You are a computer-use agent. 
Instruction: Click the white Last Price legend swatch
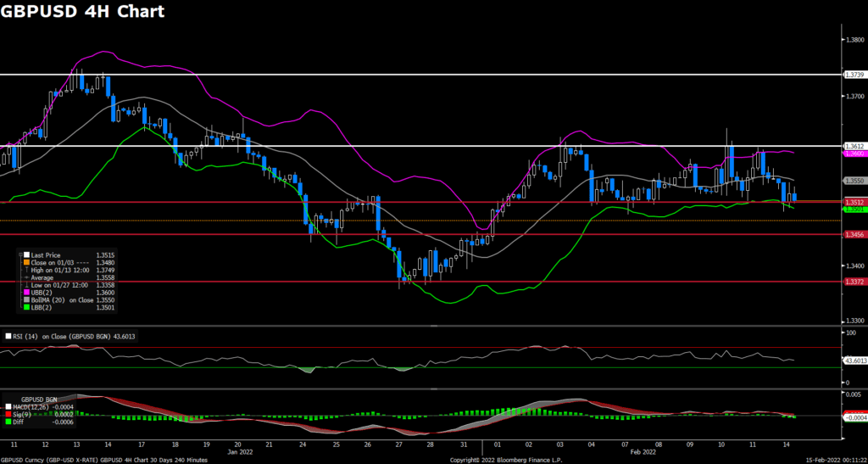[x=27, y=254]
